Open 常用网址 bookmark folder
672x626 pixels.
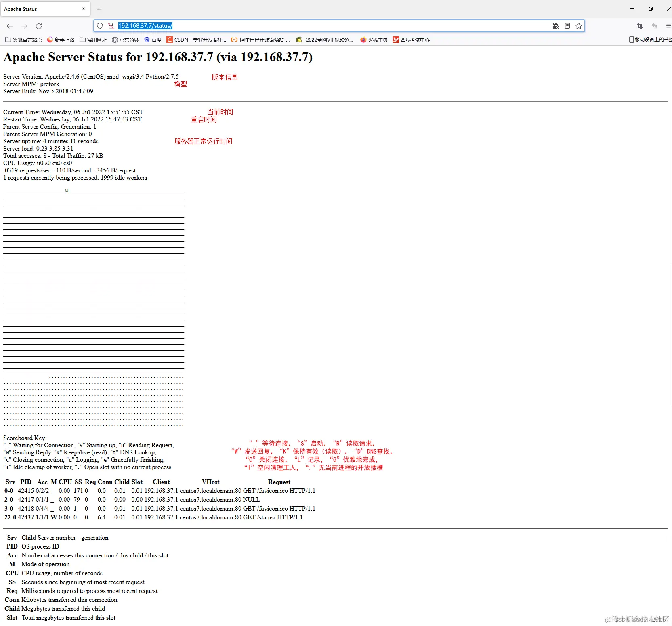pyautogui.click(x=93, y=40)
